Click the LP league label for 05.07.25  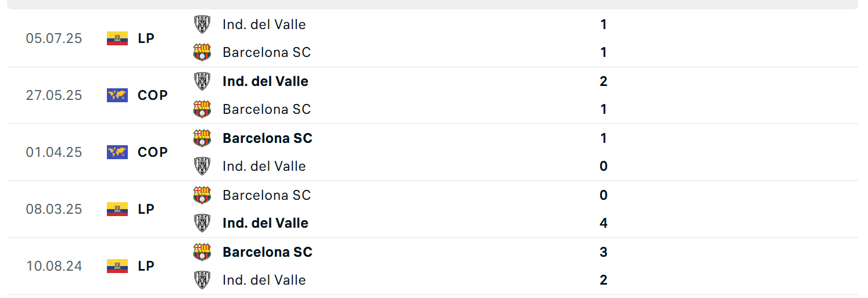tap(146, 38)
